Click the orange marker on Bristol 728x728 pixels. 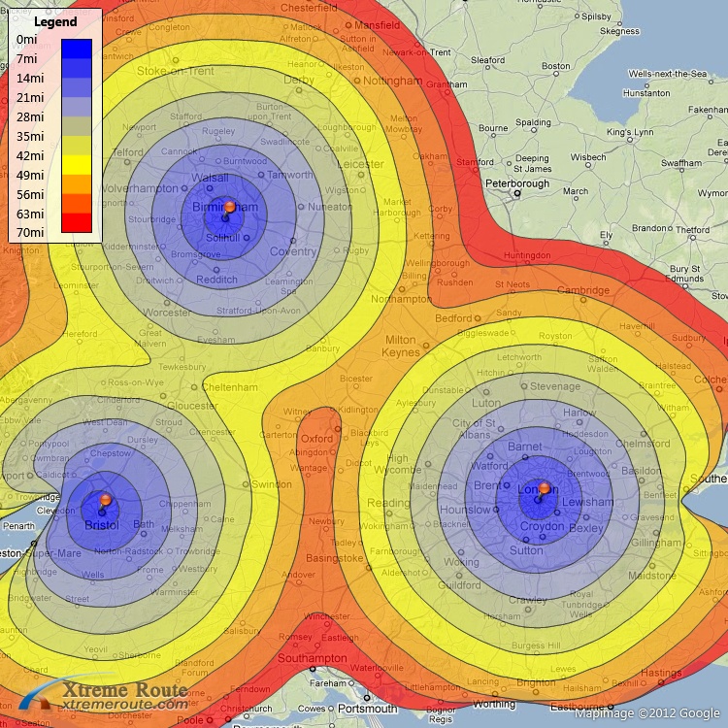106,500
